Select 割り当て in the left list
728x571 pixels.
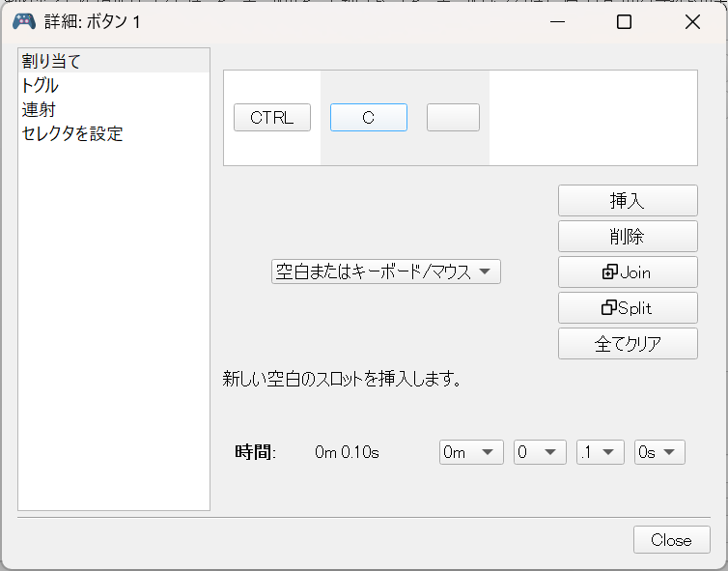(51, 62)
